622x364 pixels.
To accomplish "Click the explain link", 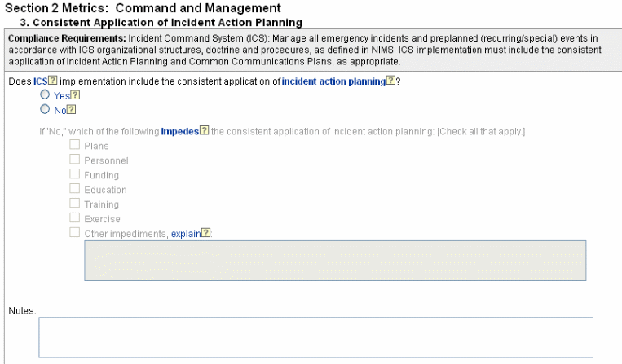I will tap(185, 234).
